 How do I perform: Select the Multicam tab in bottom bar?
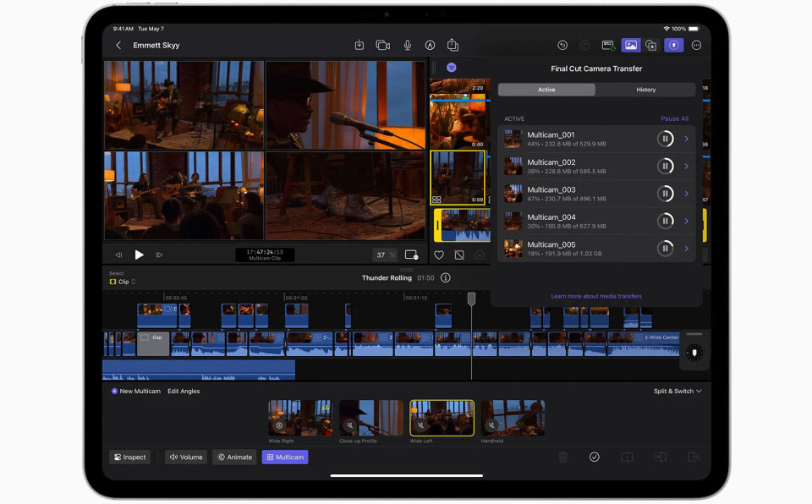pos(285,457)
